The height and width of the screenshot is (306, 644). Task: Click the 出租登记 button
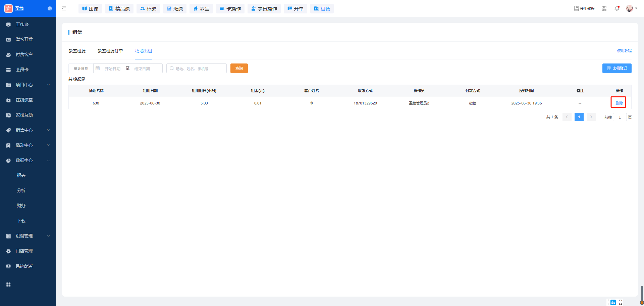[x=616, y=69]
